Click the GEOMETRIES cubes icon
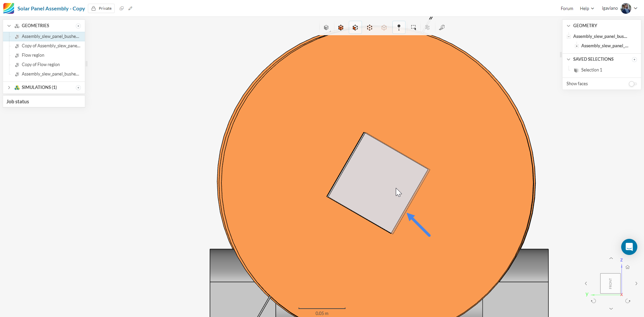The width and height of the screenshot is (644, 317). (x=17, y=26)
